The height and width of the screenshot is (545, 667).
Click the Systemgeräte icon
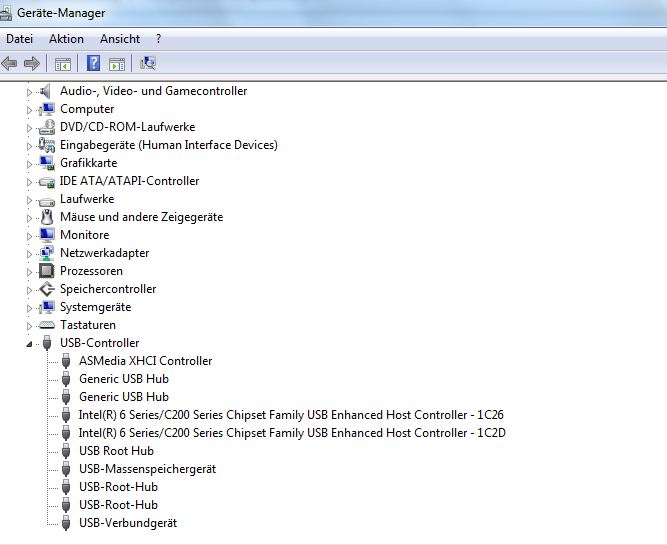tap(47, 307)
